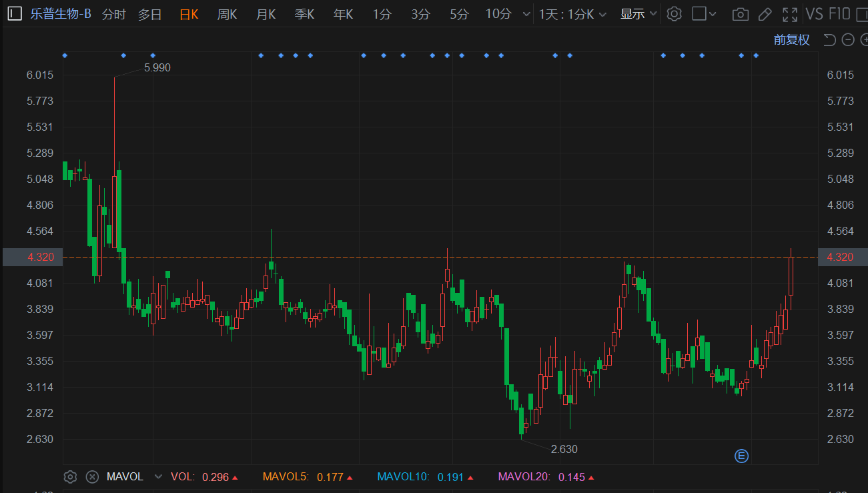
Task: Click the rightmost blue diamond event marker
Action: click(x=755, y=55)
